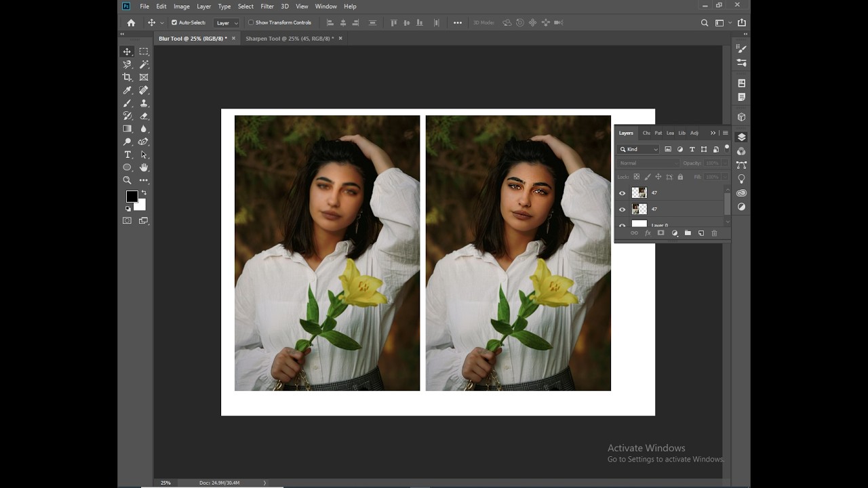This screenshot has height=488, width=868.
Task: Toggle lock image pixels brush icon
Action: click(647, 177)
